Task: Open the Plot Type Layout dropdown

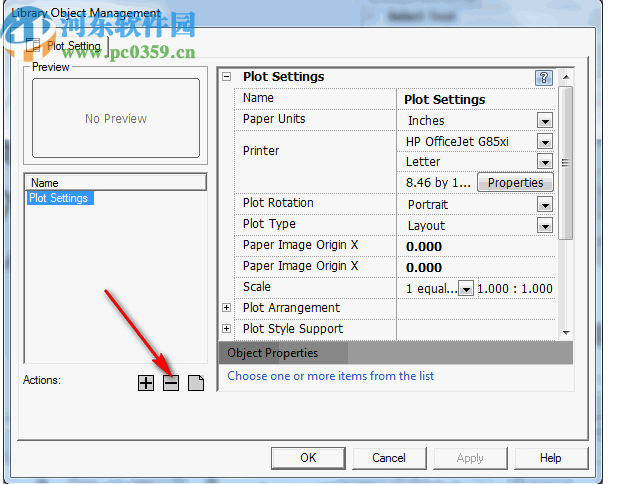Action: click(545, 226)
